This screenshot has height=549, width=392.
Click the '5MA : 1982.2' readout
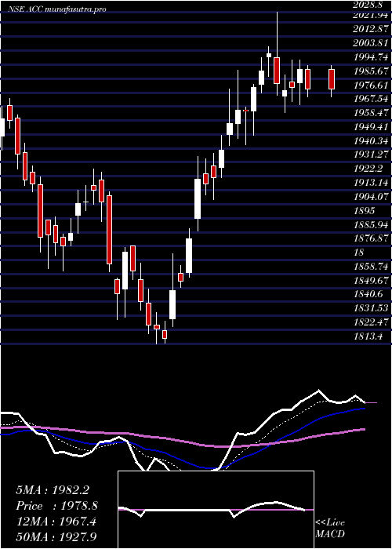[x=53, y=490]
